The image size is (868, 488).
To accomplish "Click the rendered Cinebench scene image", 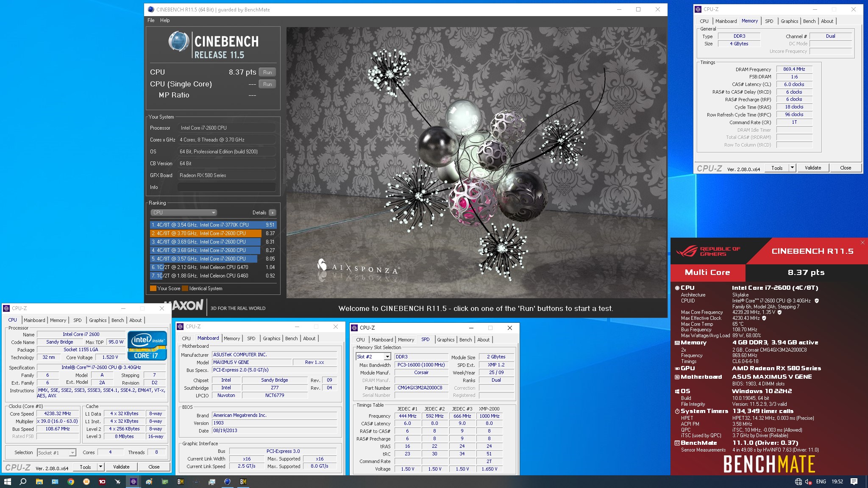I will click(476, 163).
